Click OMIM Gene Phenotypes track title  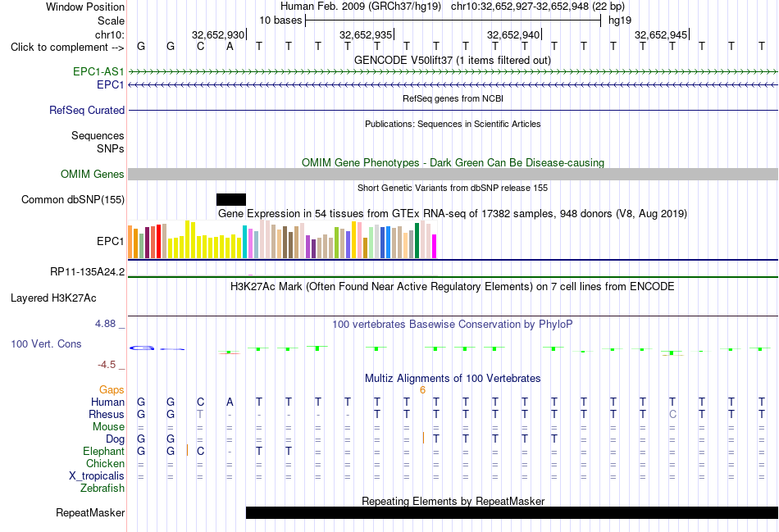pos(453,162)
